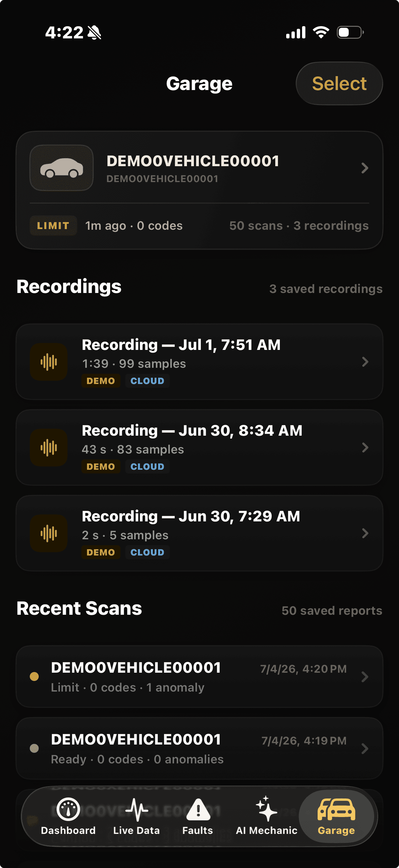Image resolution: width=399 pixels, height=868 pixels.
Task: Tap the Jul 1 recording waveform icon
Action: tap(49, 362)
